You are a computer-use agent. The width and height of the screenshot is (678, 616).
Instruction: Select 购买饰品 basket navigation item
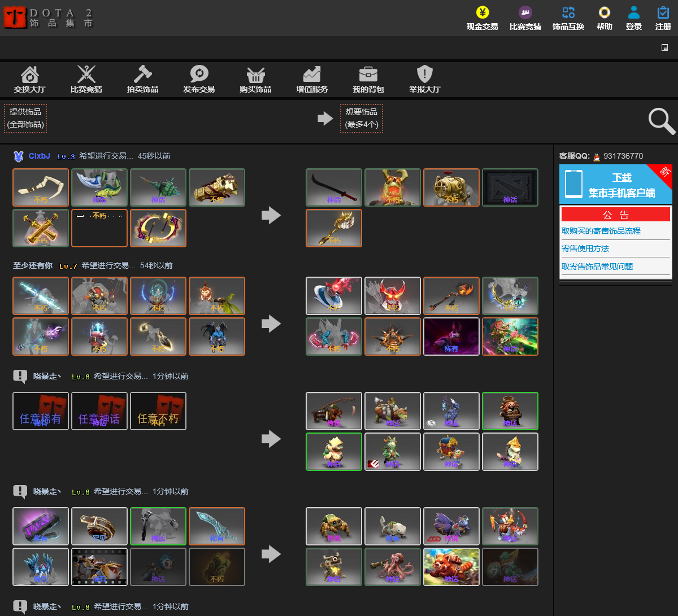[x=255, y=79]
